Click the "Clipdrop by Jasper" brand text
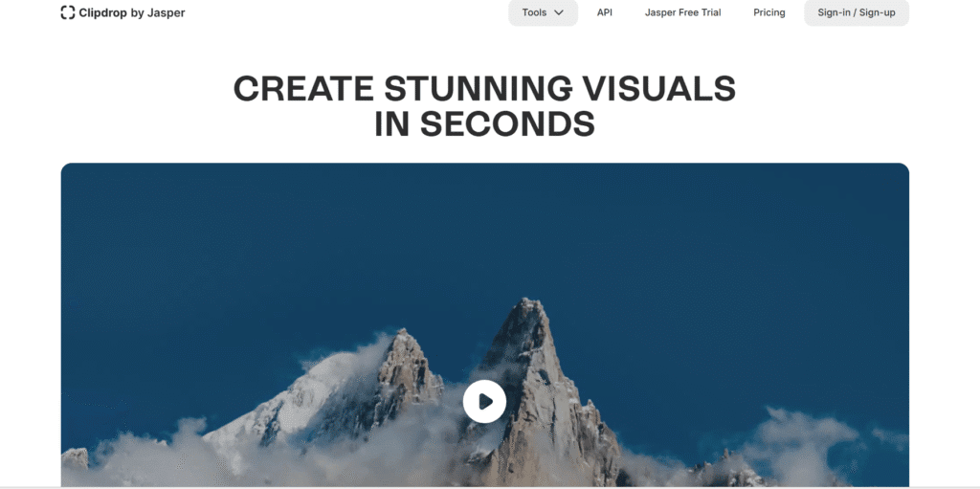This screenshot has height=489, width=980. point(132,12)
